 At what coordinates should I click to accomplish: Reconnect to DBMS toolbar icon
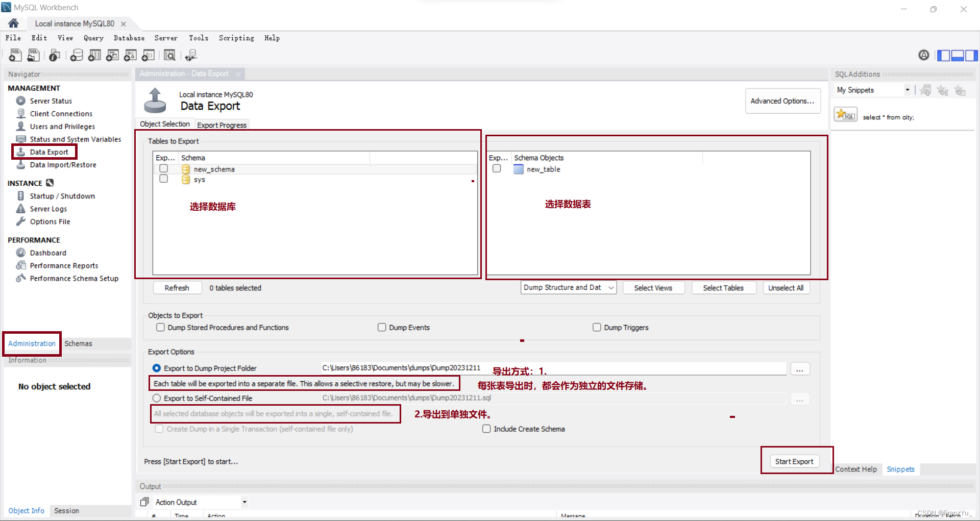tap(191, 55)
